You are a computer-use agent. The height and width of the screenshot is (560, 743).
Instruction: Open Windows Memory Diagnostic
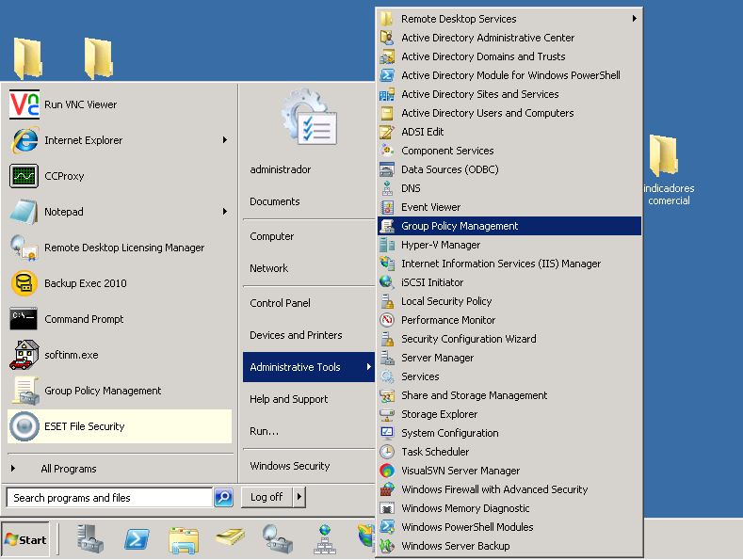click(509, 508)
